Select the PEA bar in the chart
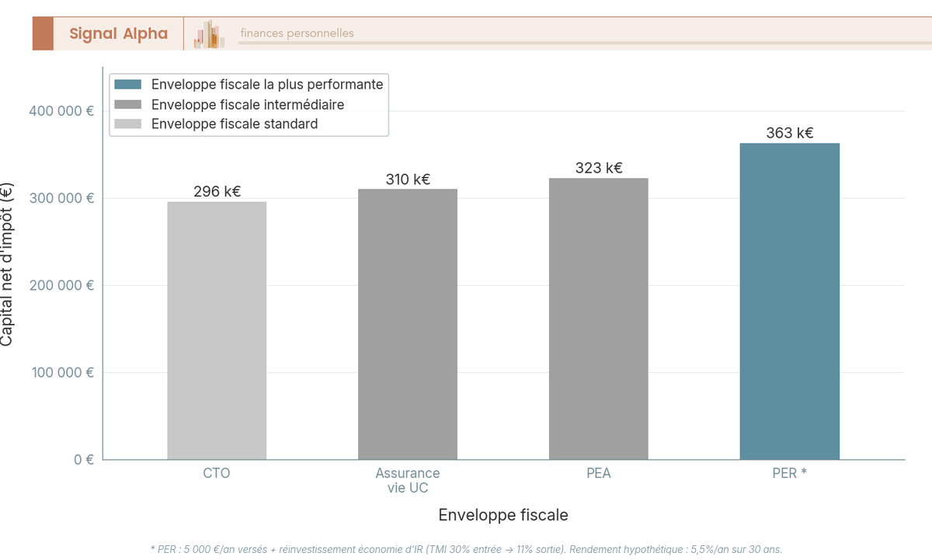This screenshot has height=560, width=932. 599,319
